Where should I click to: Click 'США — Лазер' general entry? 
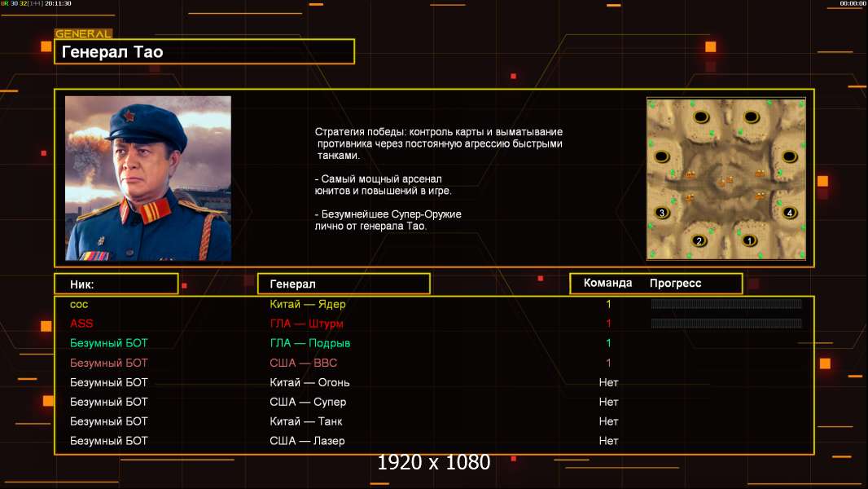[x=307, y=441]
